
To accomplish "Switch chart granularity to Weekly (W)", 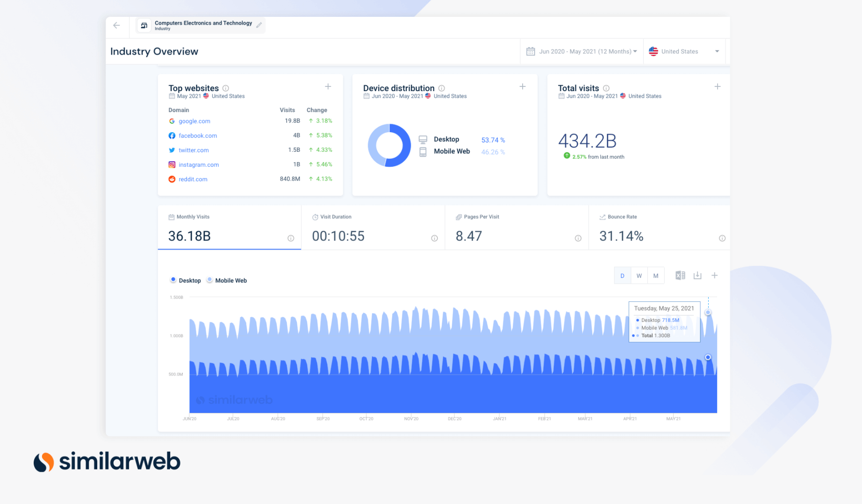I will pyautogui.click(x=639, y=276).
